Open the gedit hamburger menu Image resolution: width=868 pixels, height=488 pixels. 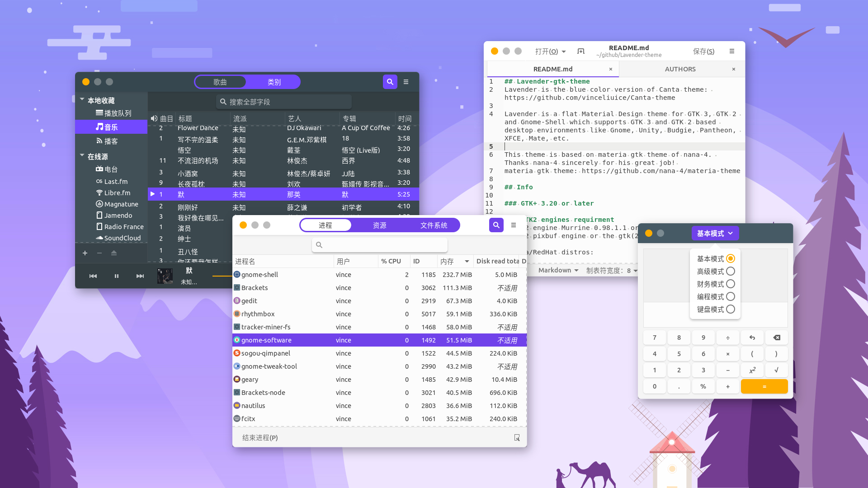(732, 52)
